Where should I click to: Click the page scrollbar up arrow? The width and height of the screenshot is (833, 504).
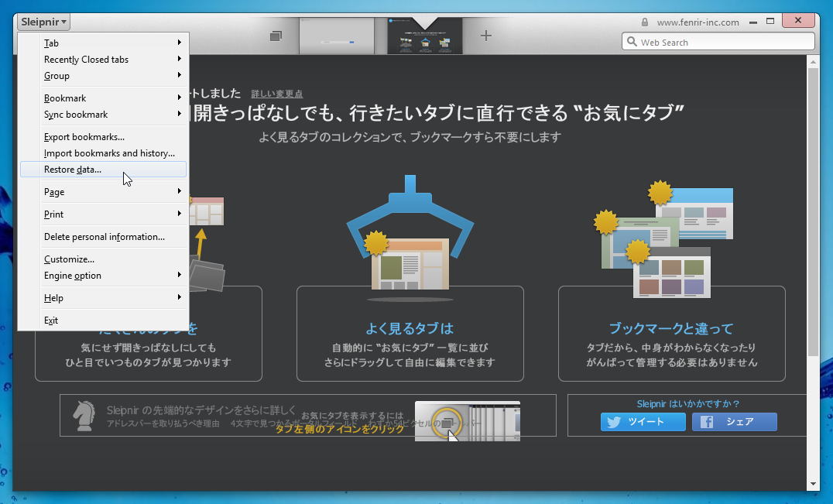click(x=813, y=62)
